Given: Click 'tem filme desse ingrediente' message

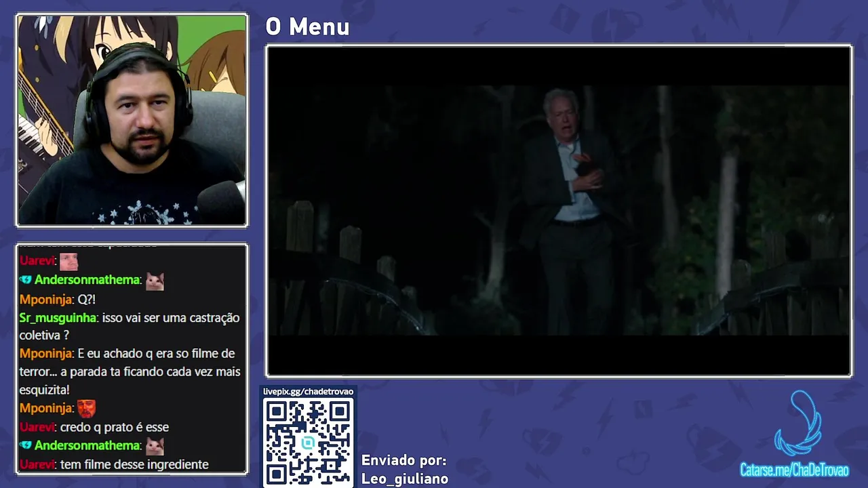Looking at the screenshot, I should (134, 464).
